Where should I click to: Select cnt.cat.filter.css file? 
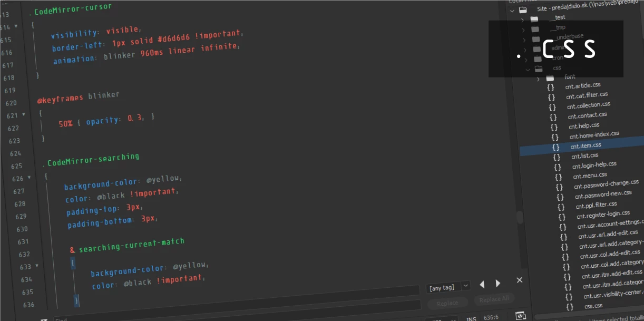pyautogui.click(x=587, y=95)
